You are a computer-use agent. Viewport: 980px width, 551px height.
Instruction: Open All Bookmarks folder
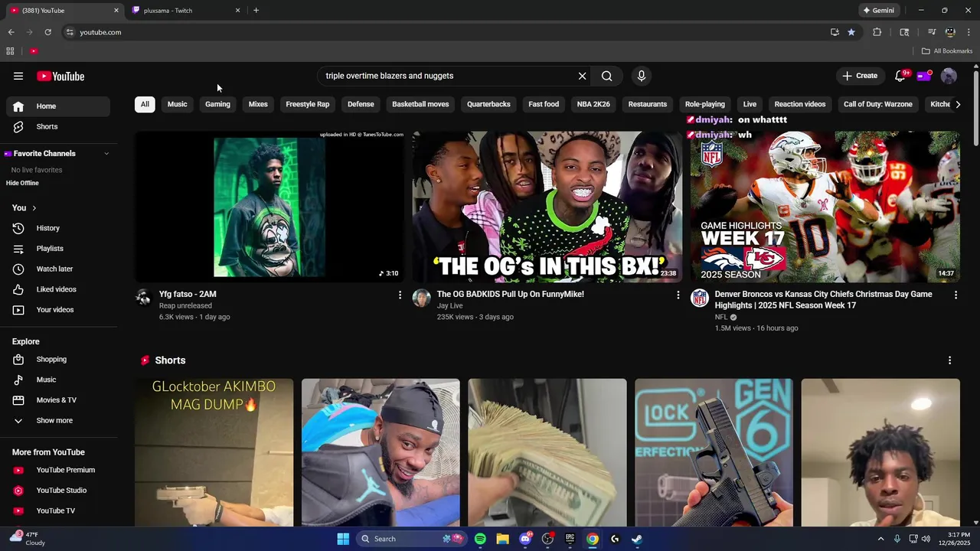[947, 51]
